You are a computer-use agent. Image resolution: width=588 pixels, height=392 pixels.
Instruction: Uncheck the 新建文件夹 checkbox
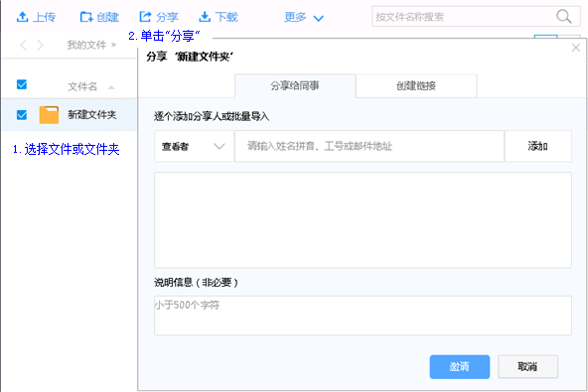coord(22,115)
